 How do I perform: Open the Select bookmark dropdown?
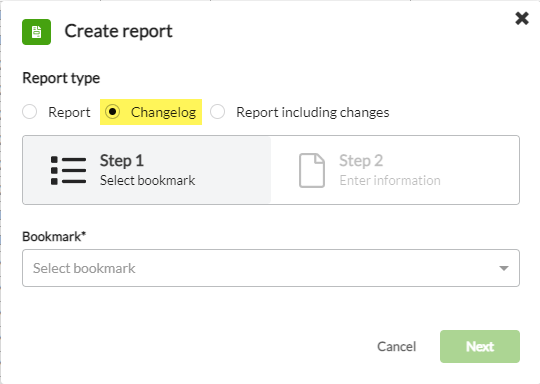click(x=271, y=268)
